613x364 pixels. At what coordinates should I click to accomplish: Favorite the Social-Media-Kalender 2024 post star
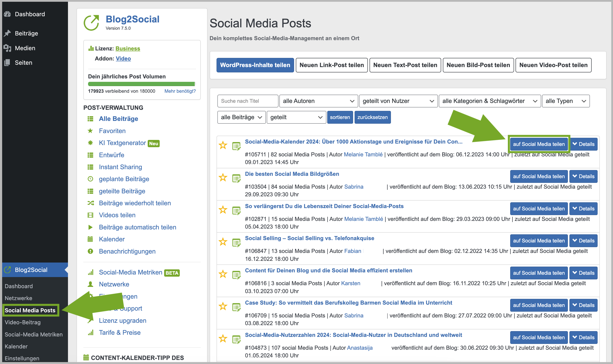pos(223,145)
